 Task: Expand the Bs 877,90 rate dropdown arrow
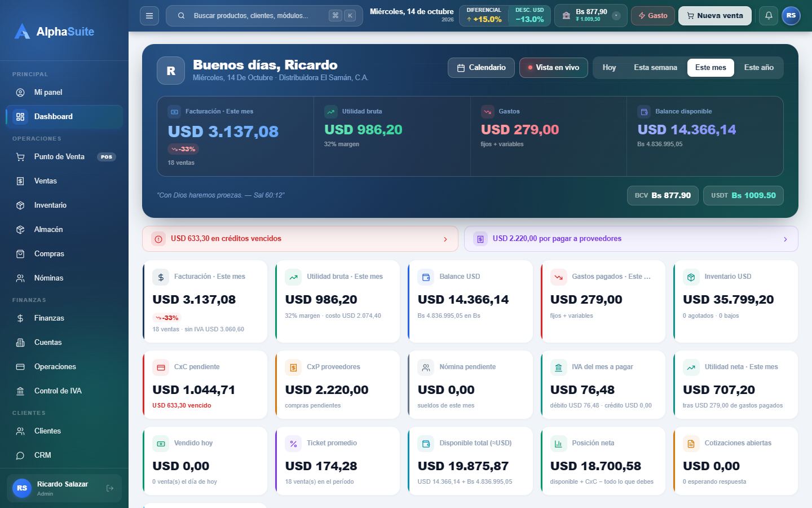(x=616, y=16)
